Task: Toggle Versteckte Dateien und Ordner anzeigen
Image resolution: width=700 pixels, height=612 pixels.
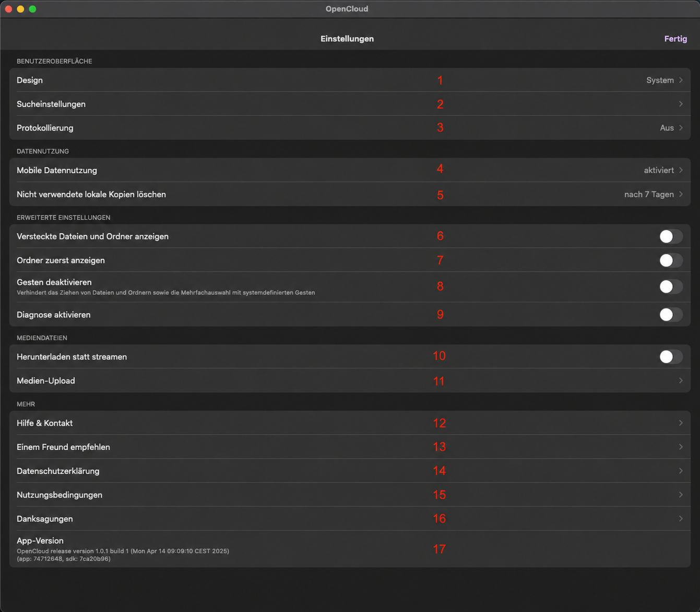Action: pos(671,236)
